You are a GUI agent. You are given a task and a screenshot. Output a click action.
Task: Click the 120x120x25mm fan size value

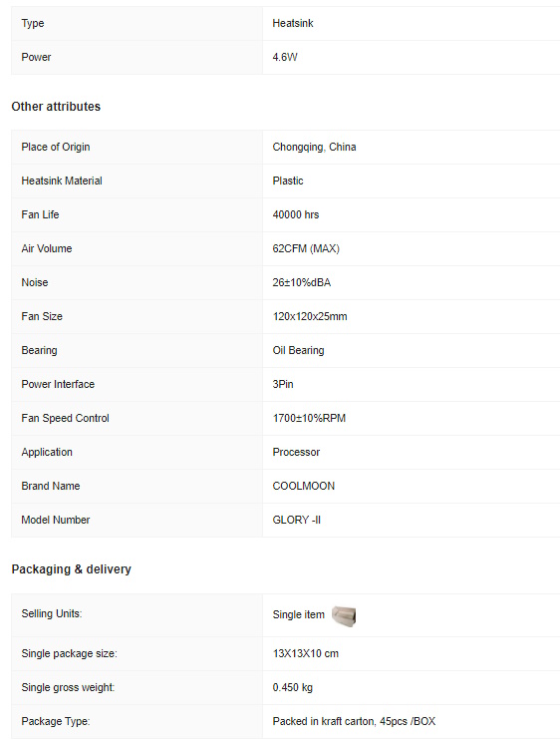[x=310, y=317]
